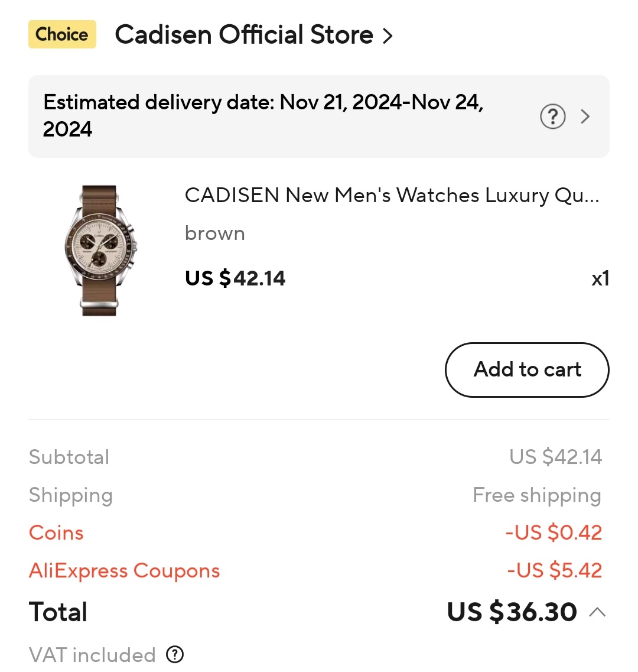Expand delivery details using the banner arrow
The height and width of the screenshot is (672, 638).
tap(585, 116)
